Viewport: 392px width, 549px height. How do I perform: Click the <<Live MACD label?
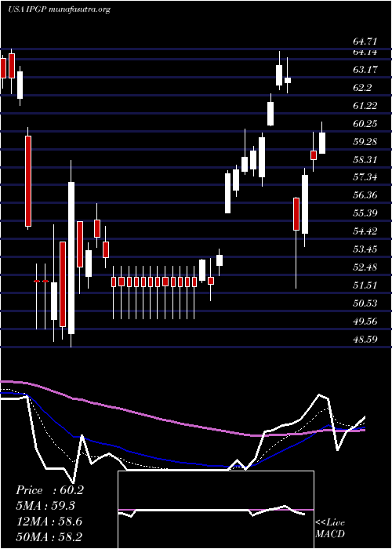(x=330, y=529)
